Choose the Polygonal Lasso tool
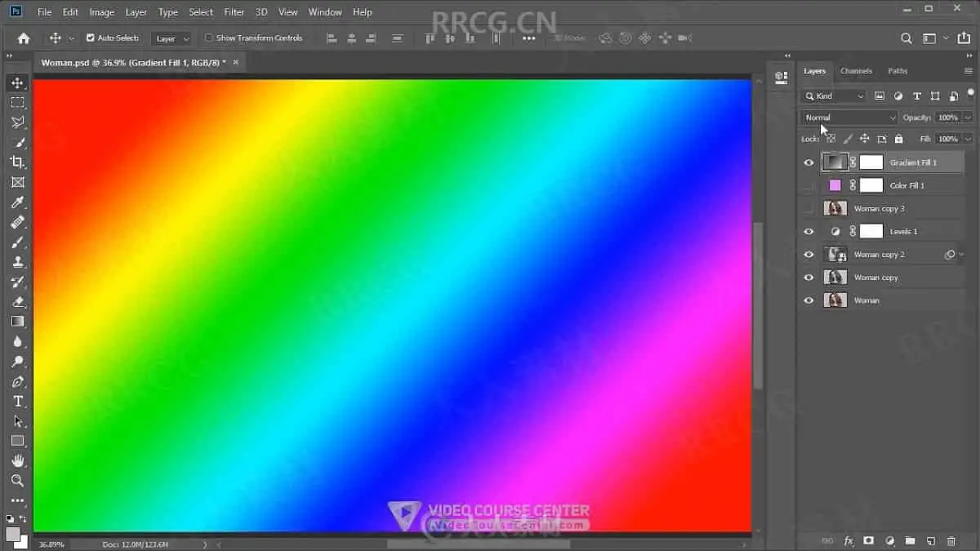Image resolution: width=980 pixels, height=551 pixels. 18,122
